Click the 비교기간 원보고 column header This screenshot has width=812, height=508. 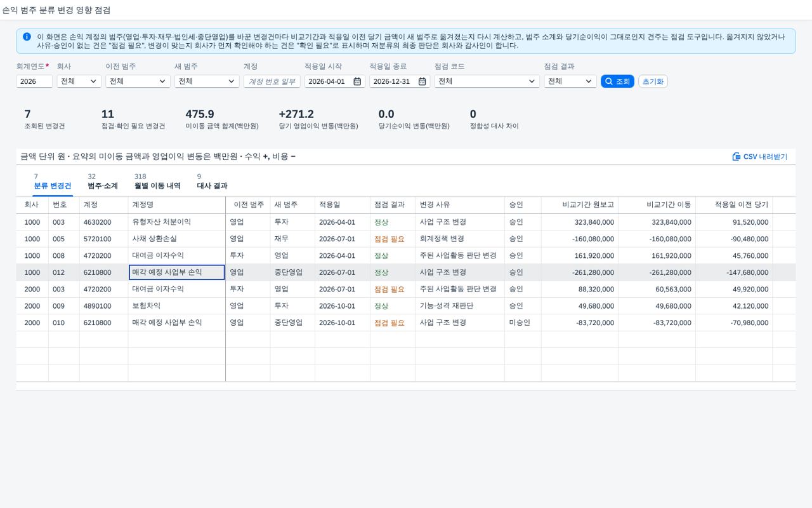coord(580,205)
